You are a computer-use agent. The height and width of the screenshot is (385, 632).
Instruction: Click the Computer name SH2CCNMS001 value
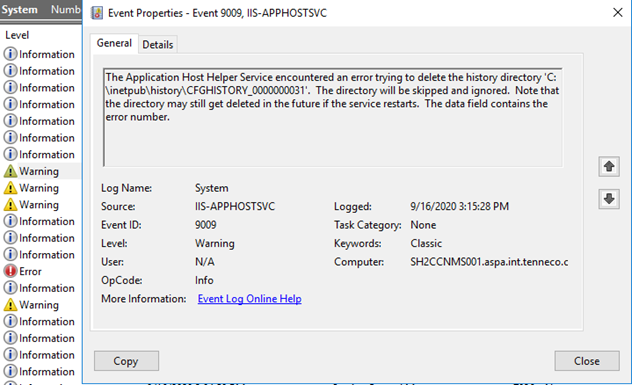489,262
